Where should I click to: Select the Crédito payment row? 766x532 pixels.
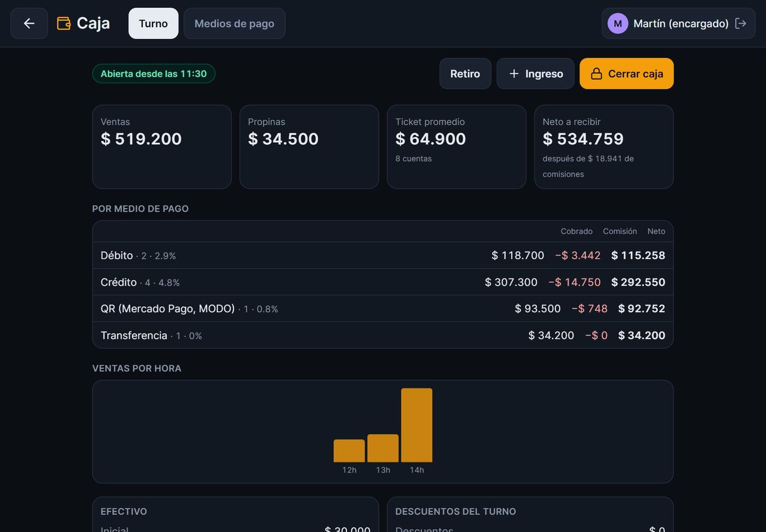383,282
